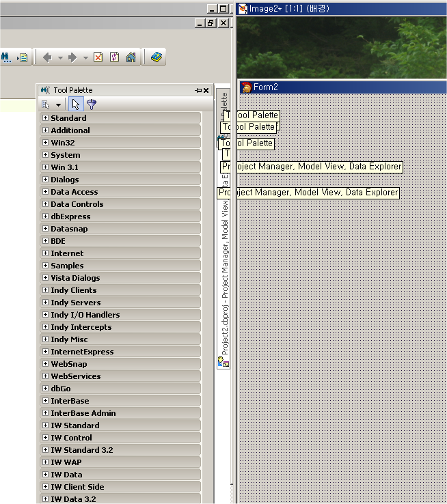447x504 pixels.
Task: Open the Tool Palette categories dropdown
Action: (x=58, y=105)
